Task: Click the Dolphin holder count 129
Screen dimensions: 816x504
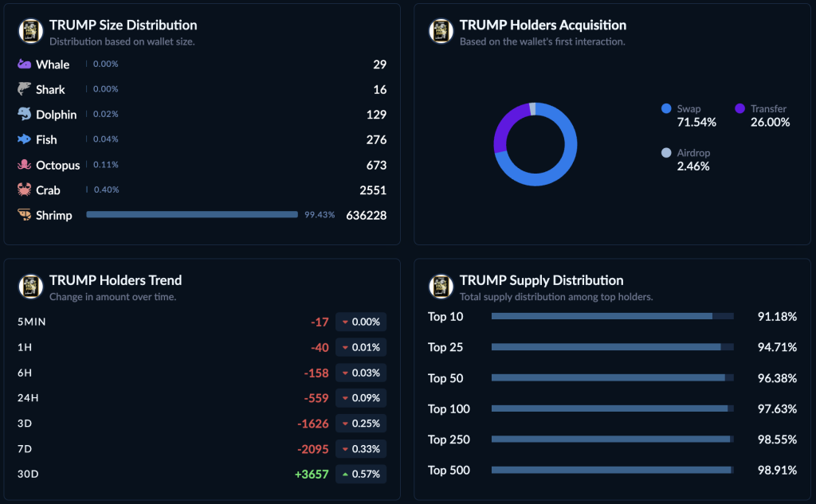Action: tap(376, 115)
